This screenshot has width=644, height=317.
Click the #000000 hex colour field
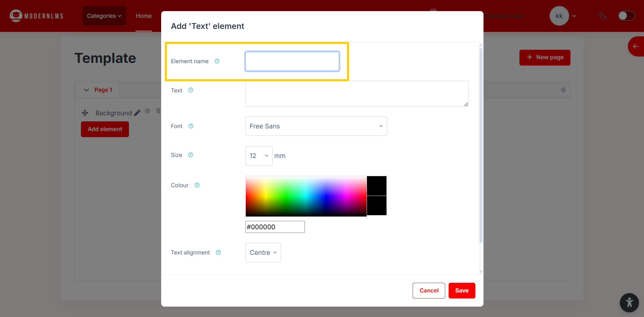tap(275, 227)
